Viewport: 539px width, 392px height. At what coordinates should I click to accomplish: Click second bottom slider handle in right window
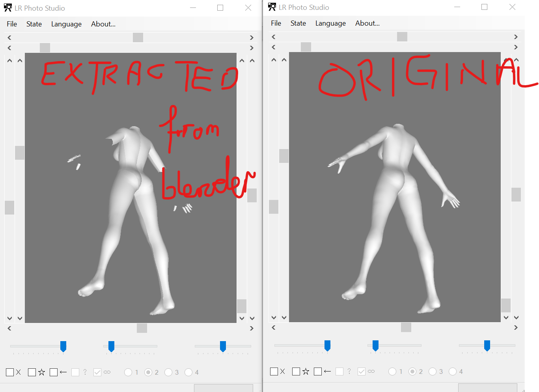click(375, 346)
